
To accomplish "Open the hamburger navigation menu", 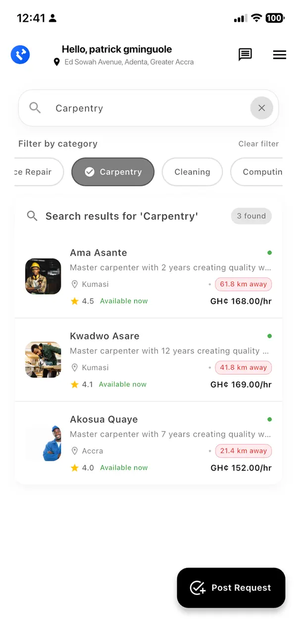I will (280, 55).
